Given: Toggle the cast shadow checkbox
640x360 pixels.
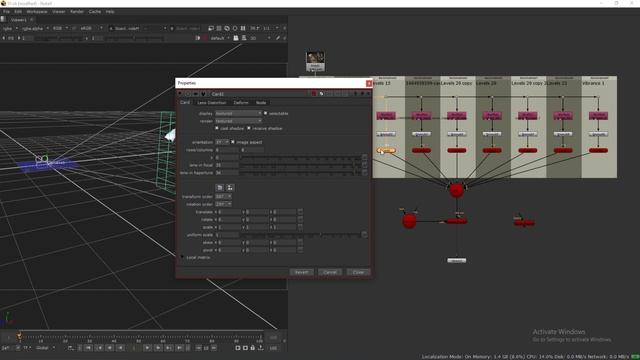Looking at the screenshot, I should pos(217,129).
